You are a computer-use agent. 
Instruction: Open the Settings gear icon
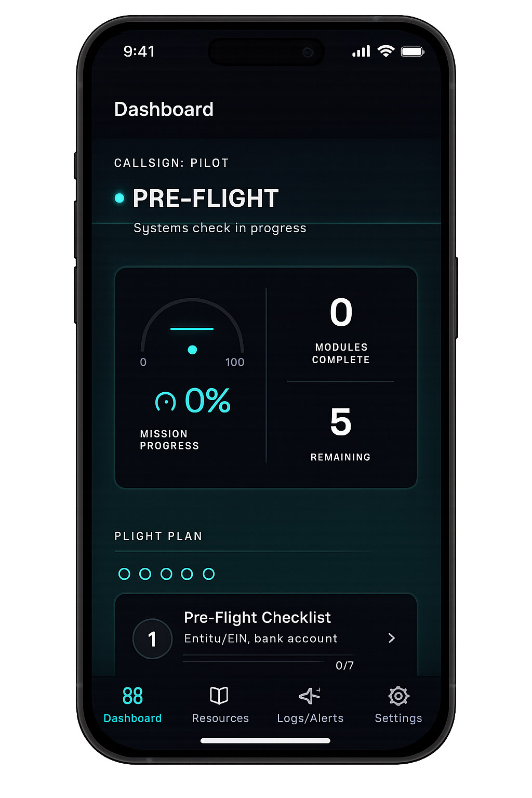pos(398,696)
